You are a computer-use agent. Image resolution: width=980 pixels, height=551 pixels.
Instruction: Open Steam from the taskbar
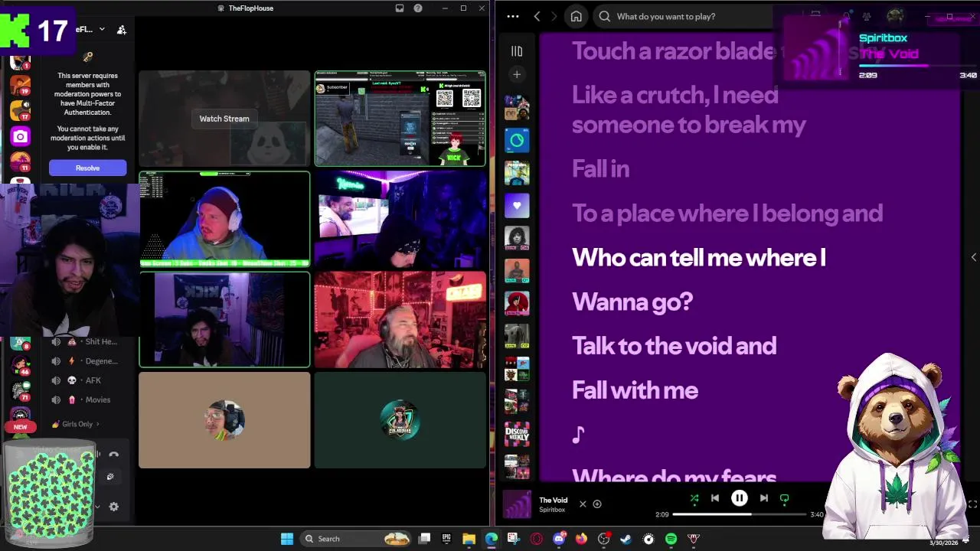click(x=626, y=539)
